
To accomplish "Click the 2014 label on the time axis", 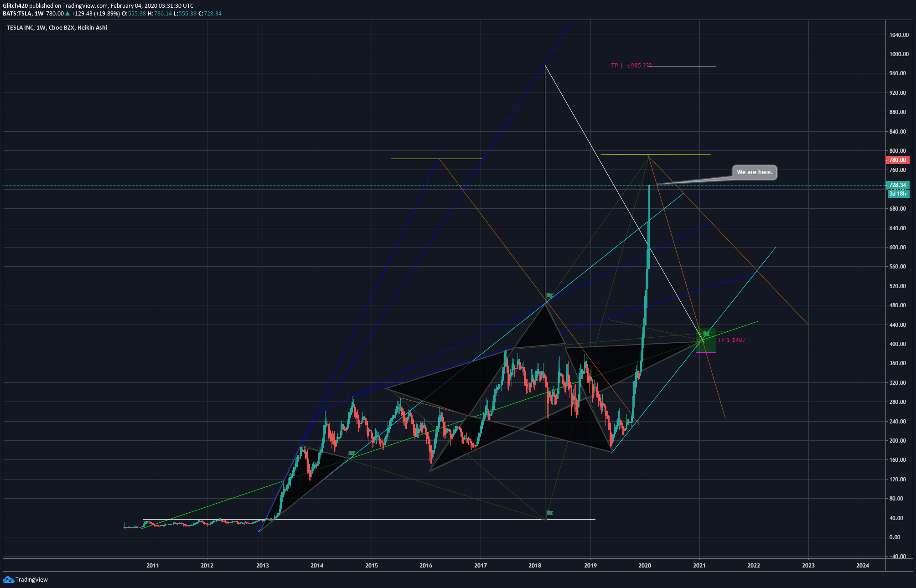I will pos(317,566).
